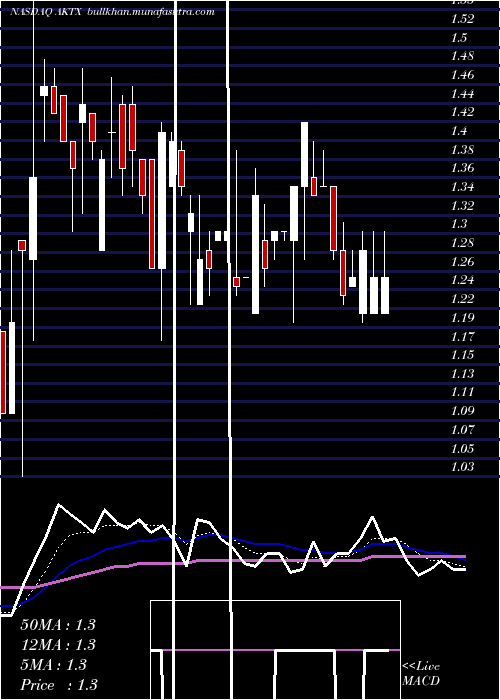Image resolution: width=500 pixels, height=700 pixels.
Task: Click the 1.4 price axis label
Action: (459, 131)
